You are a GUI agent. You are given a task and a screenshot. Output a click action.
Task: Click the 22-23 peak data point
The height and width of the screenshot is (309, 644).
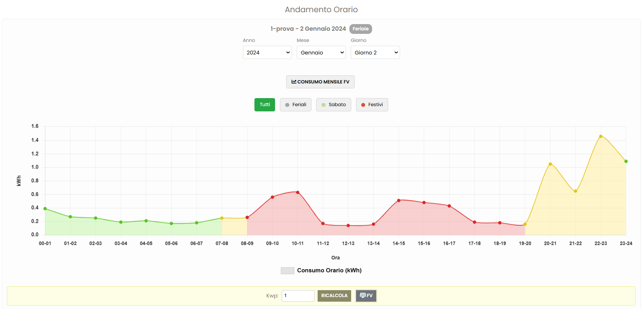(x=601, y=137)
